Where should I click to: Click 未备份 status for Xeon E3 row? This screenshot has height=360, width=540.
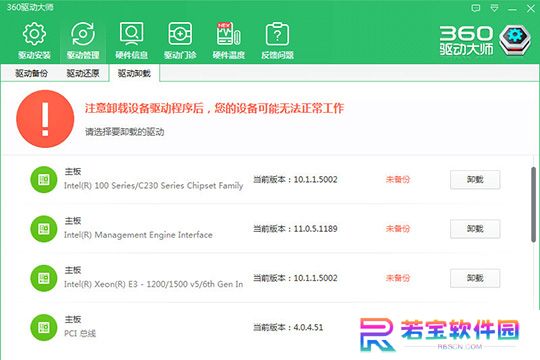coord(398,278)
